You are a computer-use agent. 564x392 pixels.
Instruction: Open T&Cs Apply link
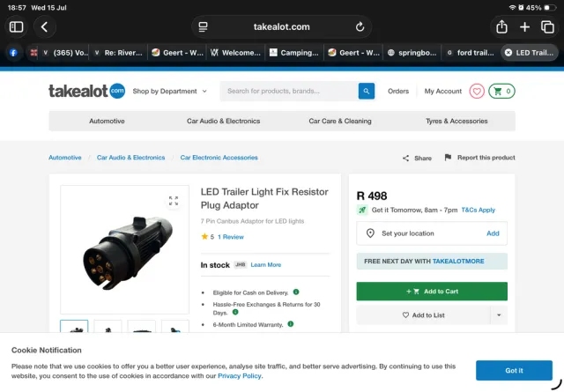coord(478,210)
